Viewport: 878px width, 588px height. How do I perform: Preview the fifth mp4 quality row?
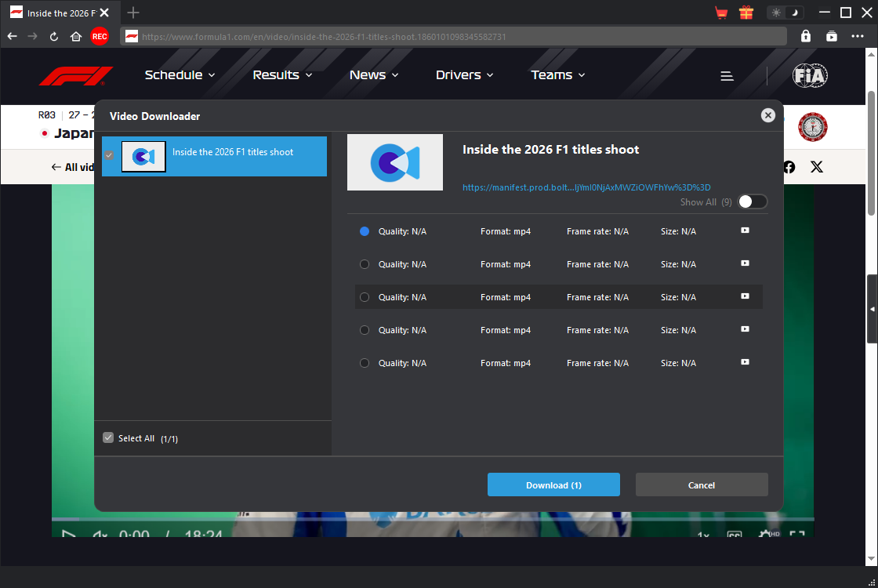tap(745, 362)
